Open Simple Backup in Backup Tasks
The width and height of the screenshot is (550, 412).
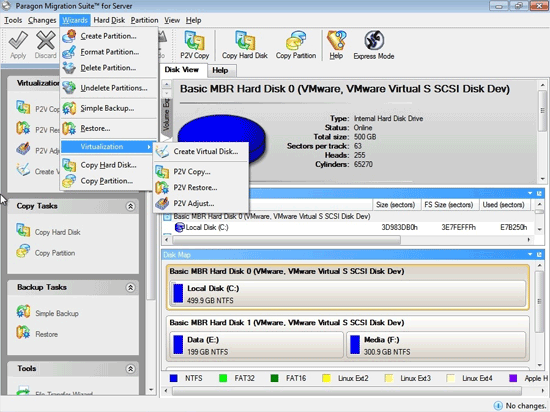click(47, 313)
